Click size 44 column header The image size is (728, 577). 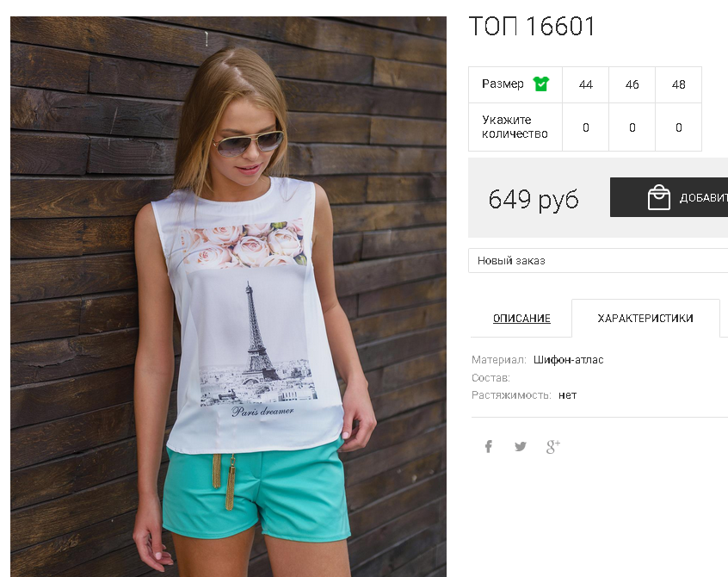[x=585, y=84]
